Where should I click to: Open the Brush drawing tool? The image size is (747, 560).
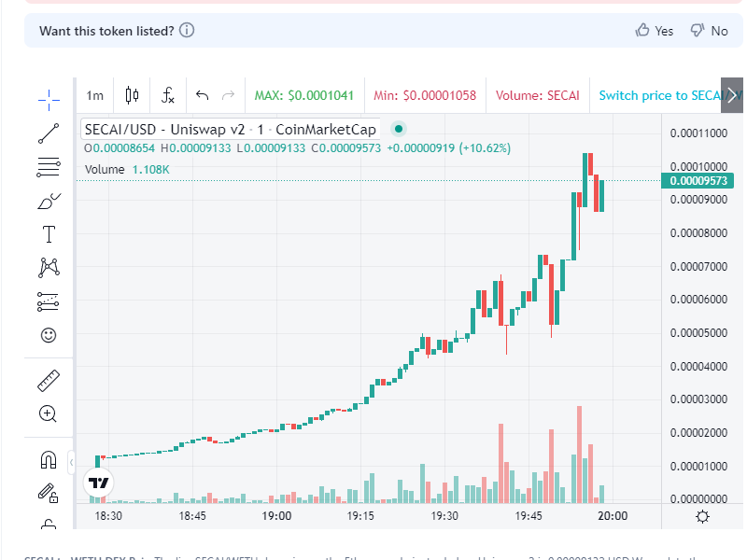pos(48,200)
